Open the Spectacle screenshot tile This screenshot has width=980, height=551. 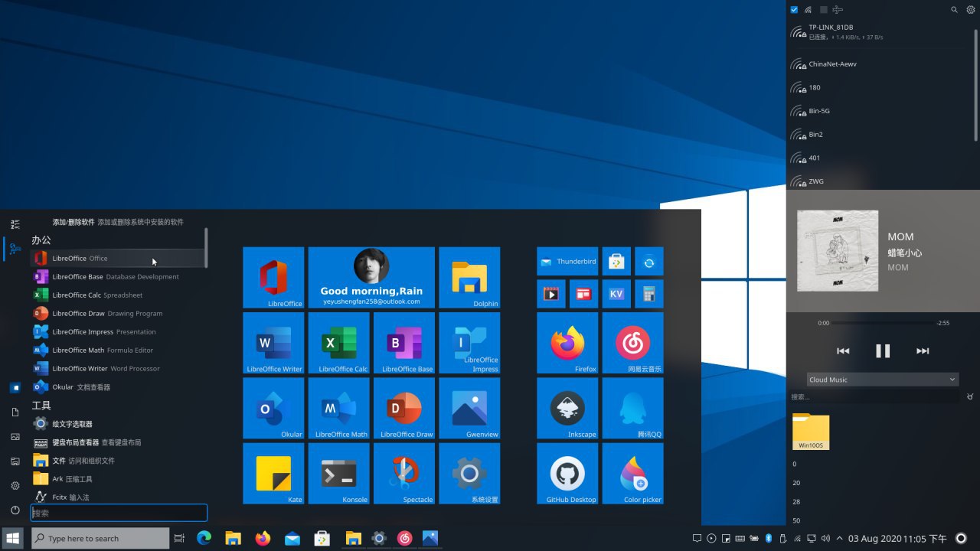click(404, 474)
